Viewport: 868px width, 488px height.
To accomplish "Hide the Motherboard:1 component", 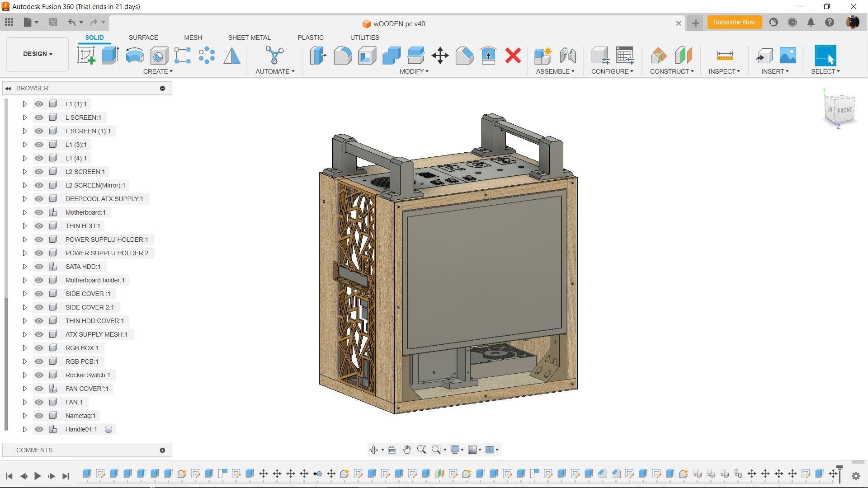I will (x=39, y=212).
